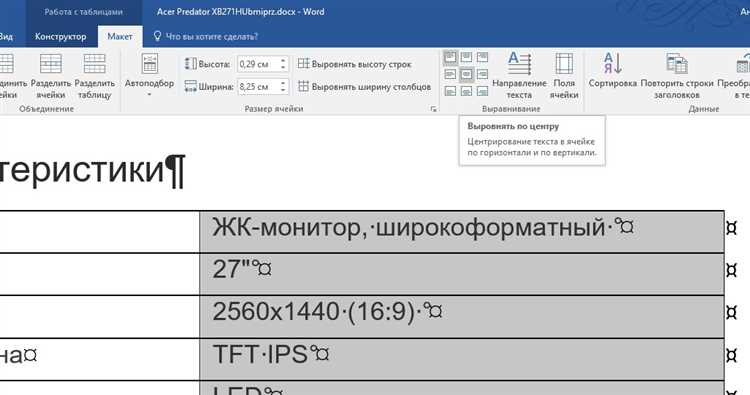The width and height of the screenshot is (750, 395).
Task: Decrease row height with the Высота down arrow
Action: point(283,68)
